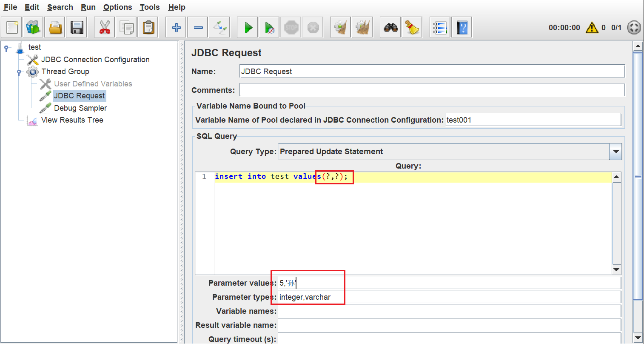The height and width of the screenshot is (344, 644).
Task: Click the Query timeout field
Action: 449,339
